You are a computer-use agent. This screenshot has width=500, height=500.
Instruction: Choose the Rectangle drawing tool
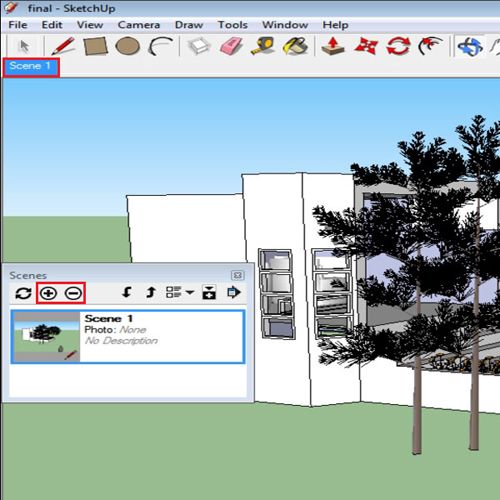[96, 46]
